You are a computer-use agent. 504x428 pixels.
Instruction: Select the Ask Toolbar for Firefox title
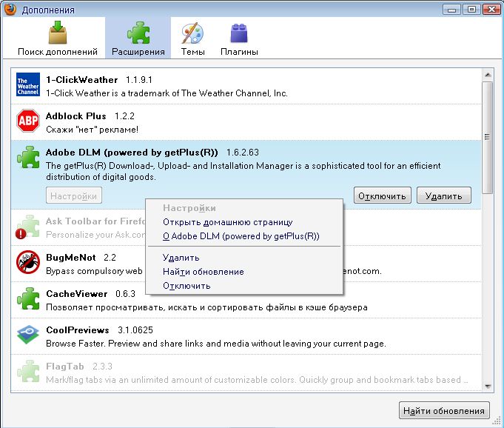(x=95, y=221)
